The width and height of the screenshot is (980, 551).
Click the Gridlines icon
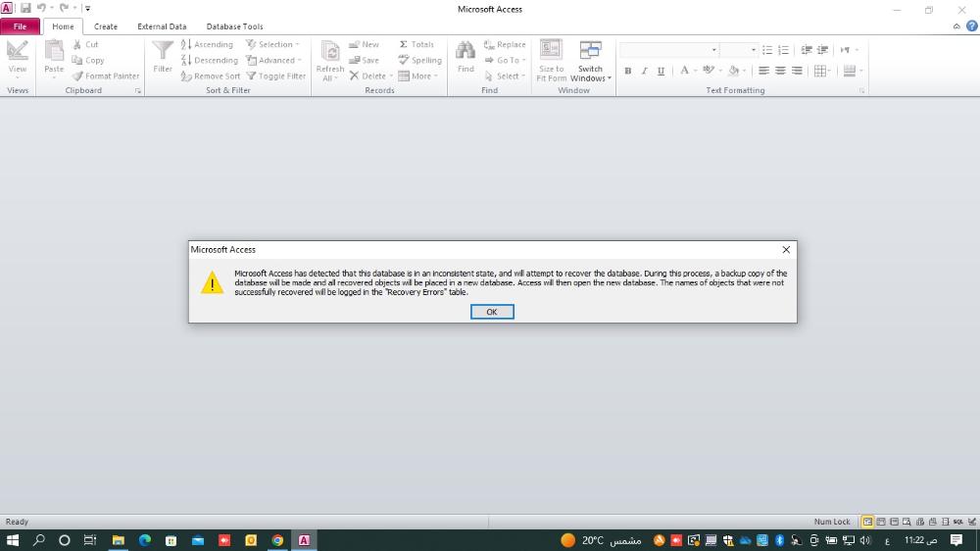coord(820,71)
